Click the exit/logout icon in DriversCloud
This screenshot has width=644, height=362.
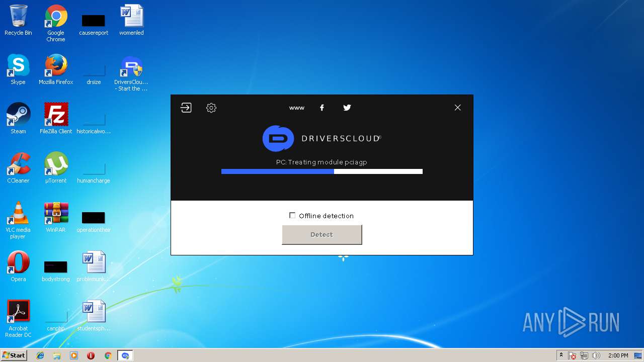tap(186, 108)
